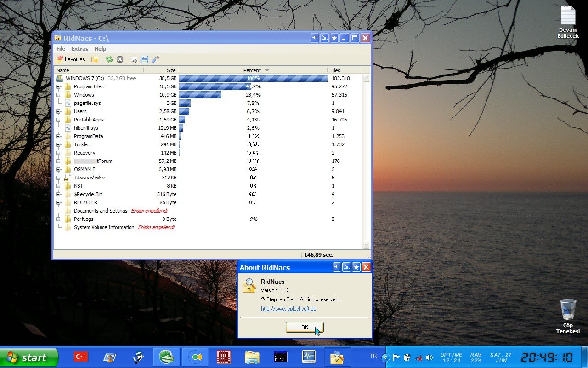Screen dimensions: 588x368
Task: Select the WINDOWS 7 (C:) drive row
Action: pos(209,78)
